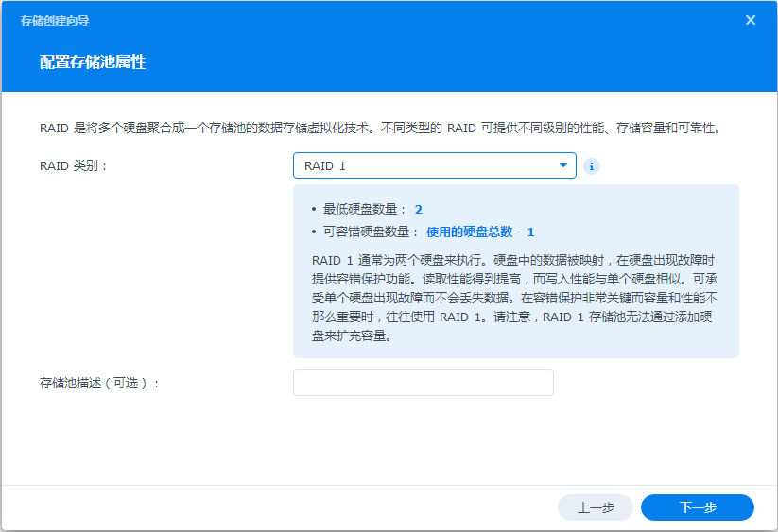
Task: Click the word RAID 1 in the selected dropdown value
Action: click(x=324, y=166)
